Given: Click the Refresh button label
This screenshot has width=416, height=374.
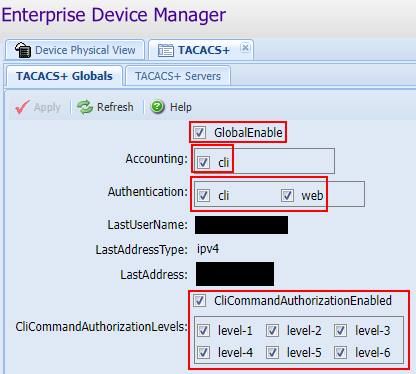Looking at the screenshot, I should coord(115,107).
